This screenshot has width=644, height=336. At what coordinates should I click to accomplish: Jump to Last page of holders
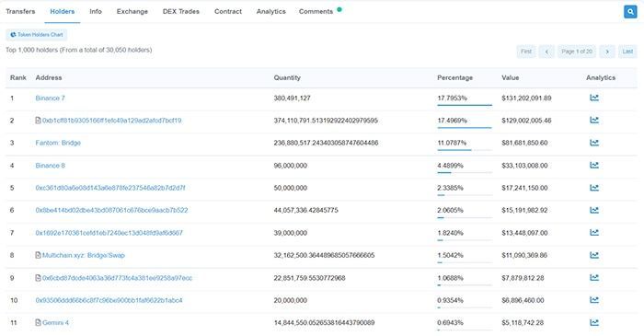pos(627,52)
